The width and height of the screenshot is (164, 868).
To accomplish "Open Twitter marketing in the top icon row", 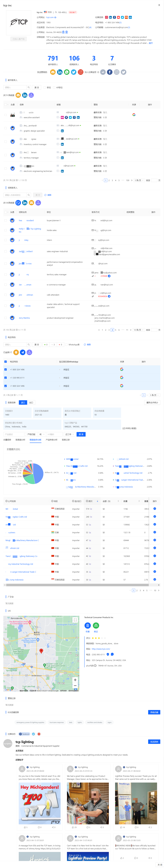I will 74,72.
